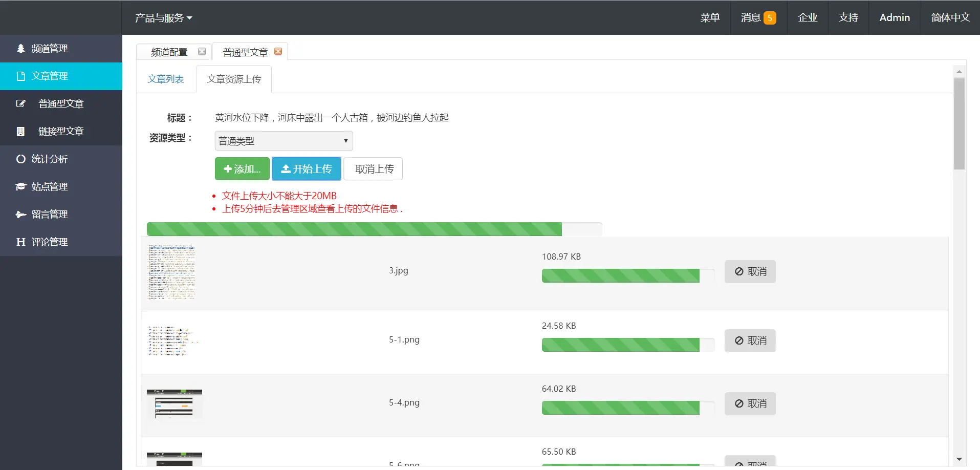980x470 pixels.
Task: Click 开始上传 to start uploading
Action: click(307, 169)
